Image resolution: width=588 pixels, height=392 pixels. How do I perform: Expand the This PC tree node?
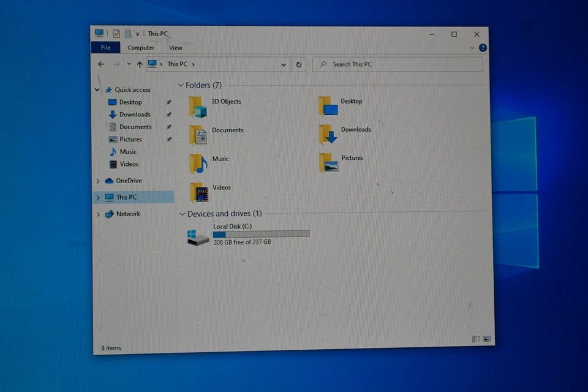pos(98,197)
